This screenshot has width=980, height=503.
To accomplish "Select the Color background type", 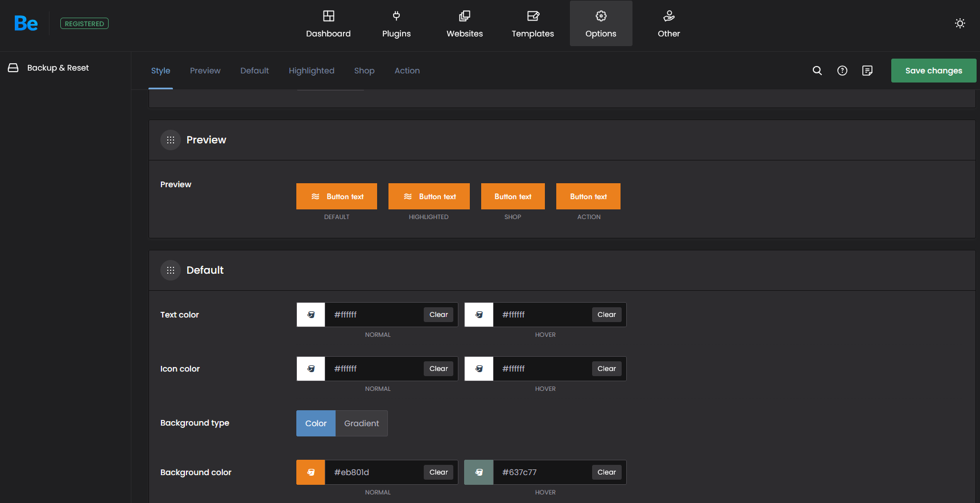I will tap(316, 423).
